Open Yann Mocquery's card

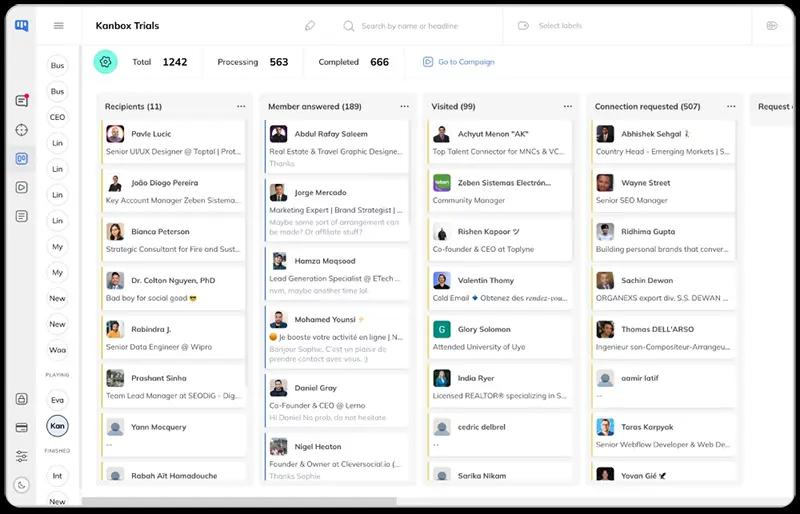click(x=173, y=435)
